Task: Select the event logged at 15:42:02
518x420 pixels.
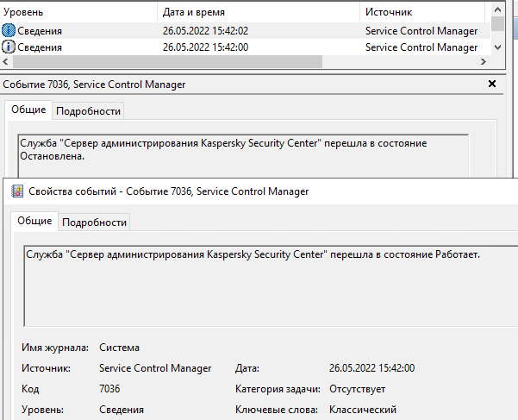Action: 205,30
